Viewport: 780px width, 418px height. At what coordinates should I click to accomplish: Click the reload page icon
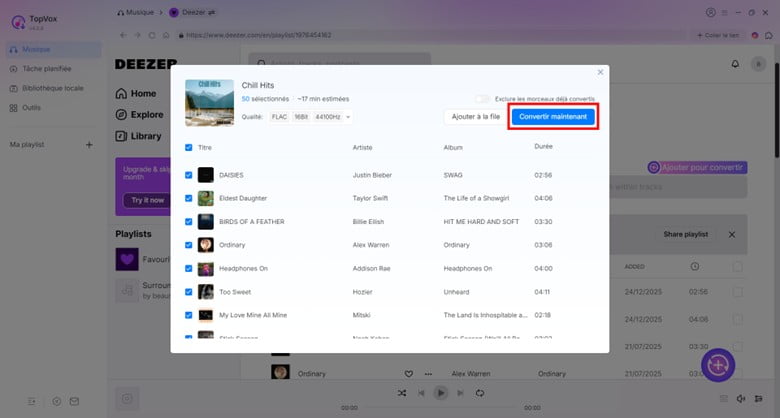point(152,35)
